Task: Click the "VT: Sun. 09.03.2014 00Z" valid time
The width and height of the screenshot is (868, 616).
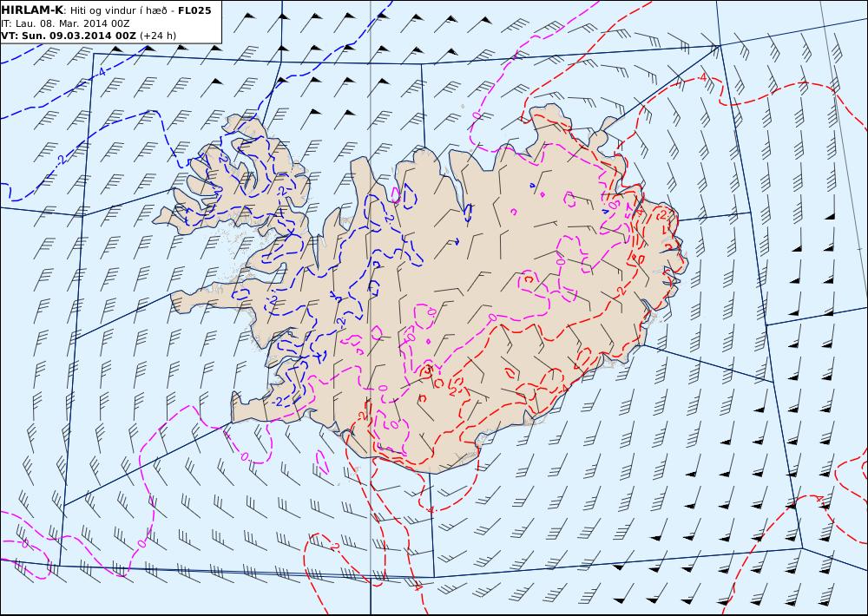Action: pyautogui.click(x=69, y=36)
